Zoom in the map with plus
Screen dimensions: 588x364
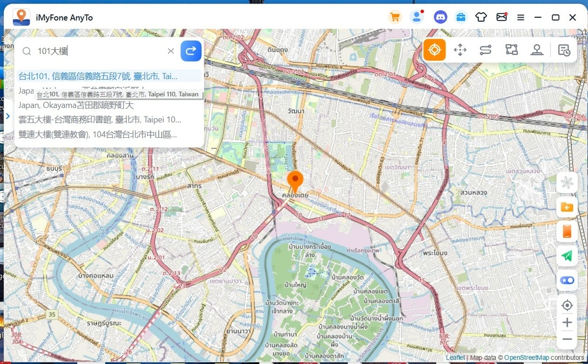coord(567,323)
